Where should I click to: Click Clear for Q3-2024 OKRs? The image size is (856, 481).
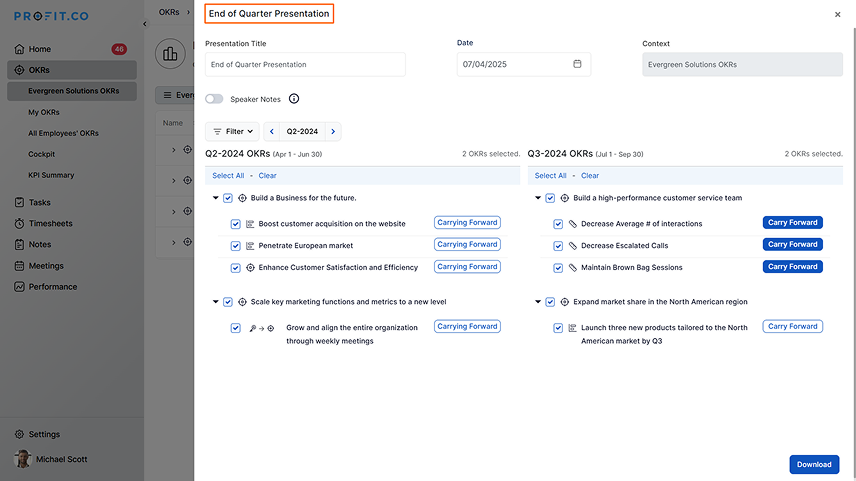[x=590, y=176]
